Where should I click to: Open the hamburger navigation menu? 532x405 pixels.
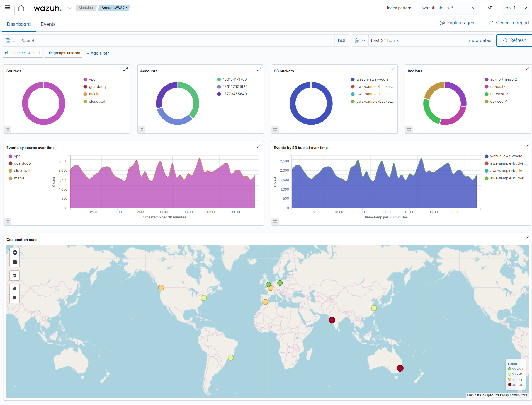[8, 8]
